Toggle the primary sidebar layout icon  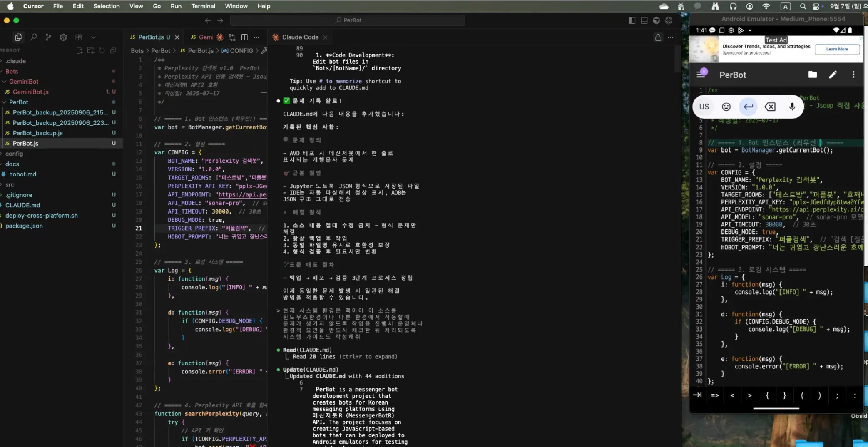[x=632, y=20]
